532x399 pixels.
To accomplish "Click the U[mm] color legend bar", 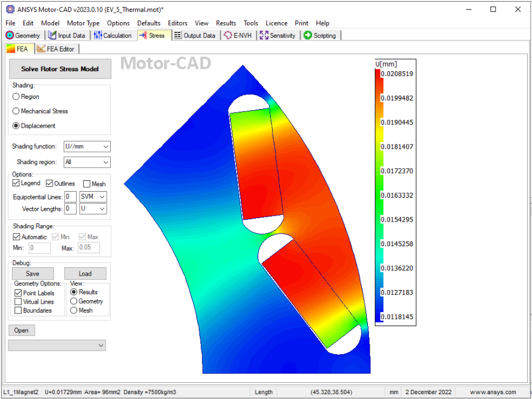I will click(379, 195).
